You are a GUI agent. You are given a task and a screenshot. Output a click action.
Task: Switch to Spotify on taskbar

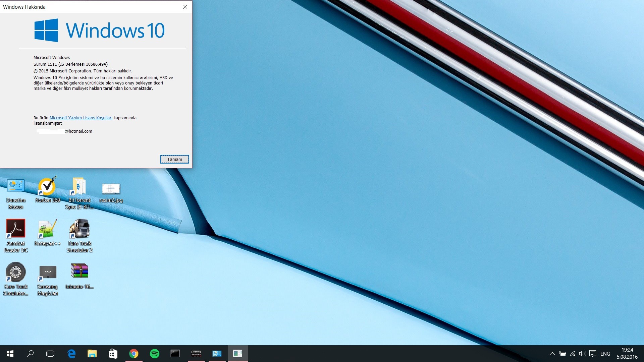[155, 354]
